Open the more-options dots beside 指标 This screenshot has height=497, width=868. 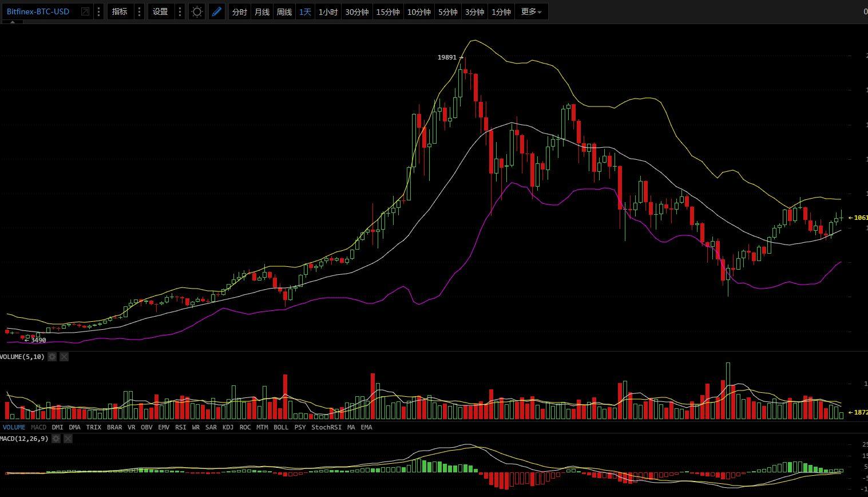[x=139, y=11]
